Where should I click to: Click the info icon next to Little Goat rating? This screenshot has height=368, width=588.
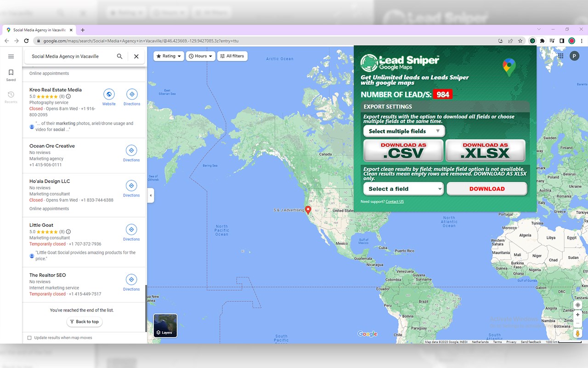point(68,232)
